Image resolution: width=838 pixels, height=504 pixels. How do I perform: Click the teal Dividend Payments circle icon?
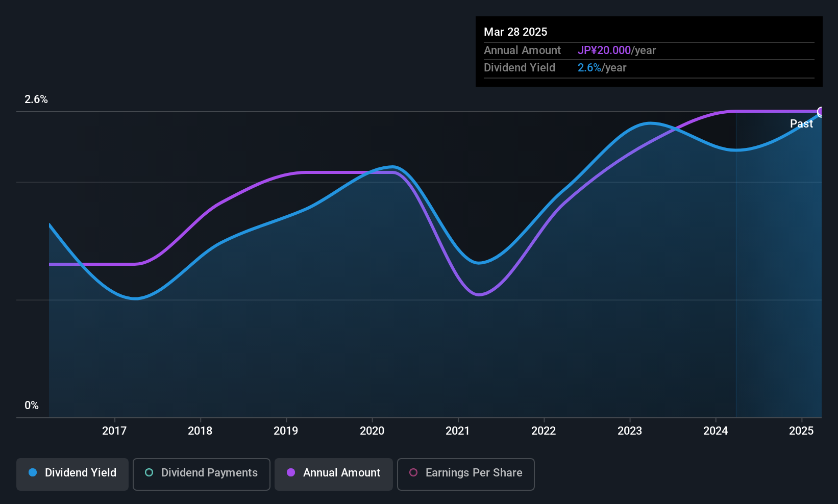coord(149,472)
